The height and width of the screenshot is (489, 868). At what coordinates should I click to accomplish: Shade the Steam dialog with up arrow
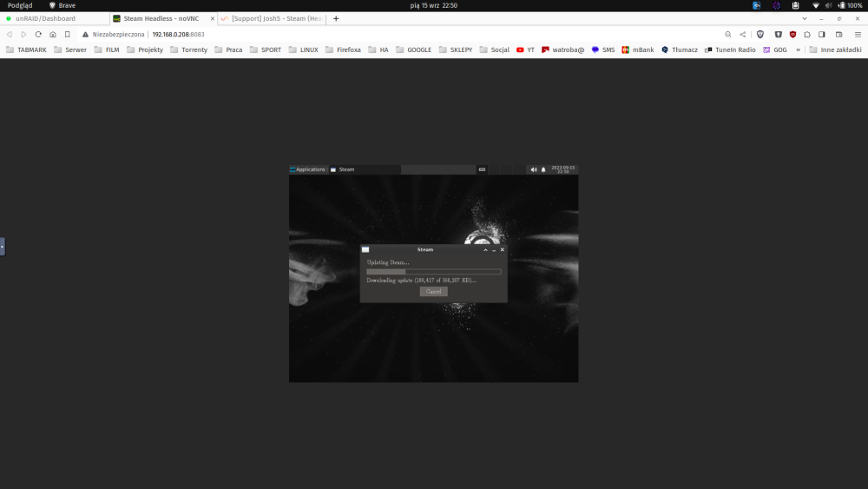[485, 250]
